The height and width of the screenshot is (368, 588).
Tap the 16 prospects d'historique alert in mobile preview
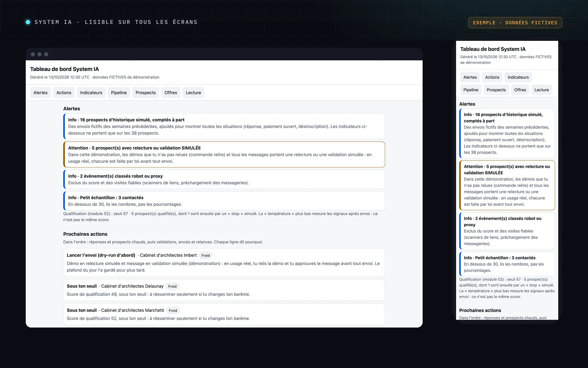tap(507, 133)
